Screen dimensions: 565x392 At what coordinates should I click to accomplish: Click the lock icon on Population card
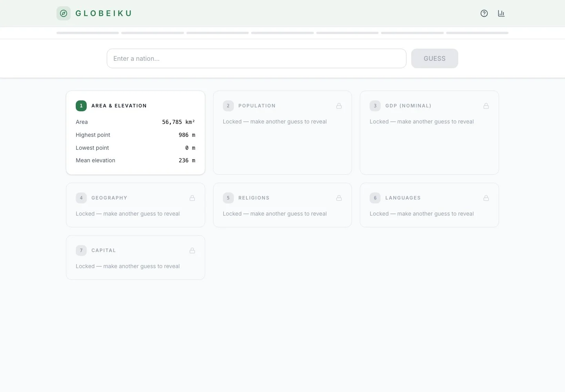click(x=339, y=106)
